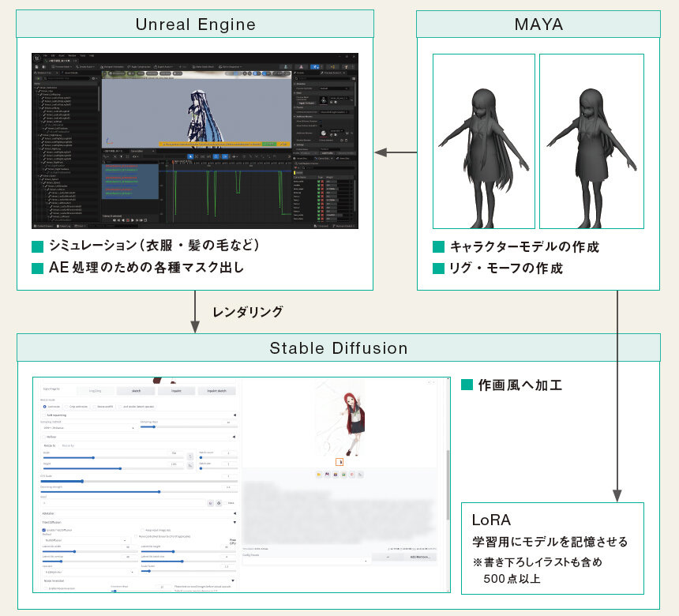Click the Unreal skeleton tree settings gear icon
This screenshot has width=679, height=616.
coord(95,78)
